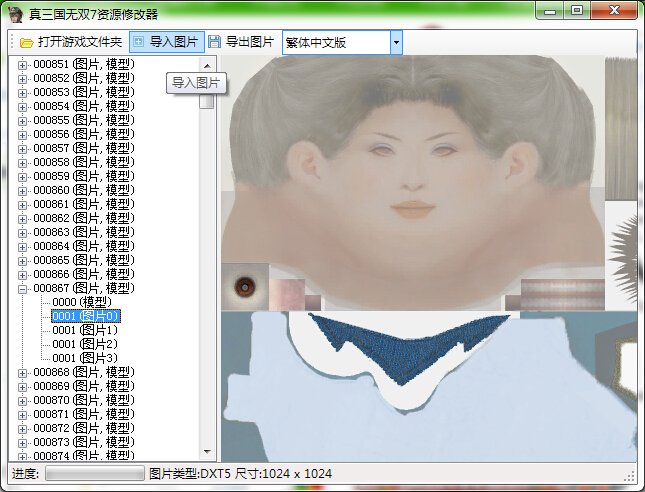Screen dimensions: 645x492
Task: Expand the 000851 tree node
Action: [23, 64]
